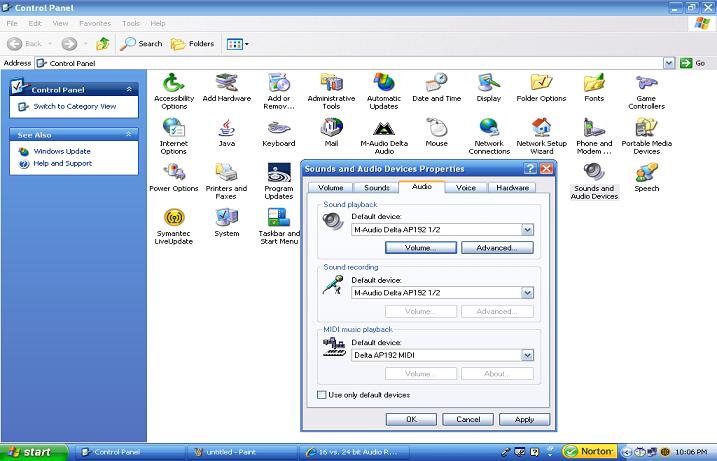Open the Start menu
The image size is (717, 461).
34,452
